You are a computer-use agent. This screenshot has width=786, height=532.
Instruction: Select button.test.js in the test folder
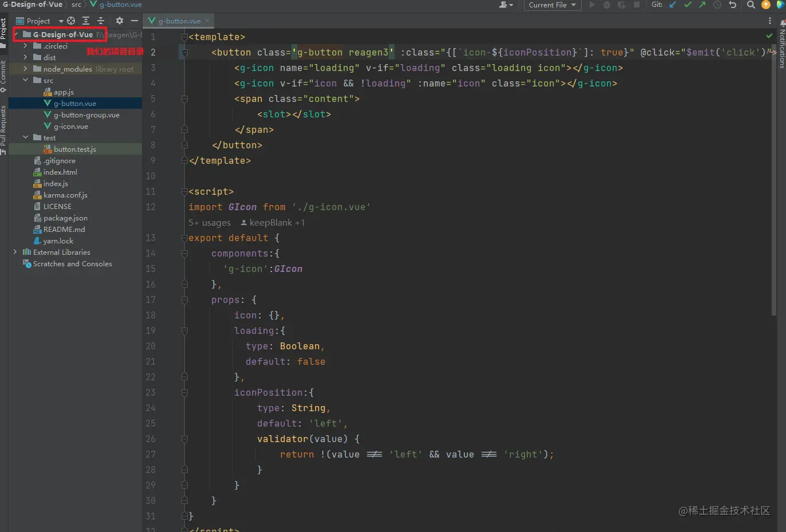pyautogui.click(x=76, y=149)
